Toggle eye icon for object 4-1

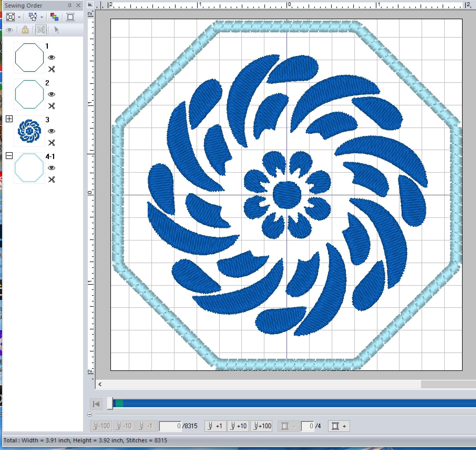point(52,168)
